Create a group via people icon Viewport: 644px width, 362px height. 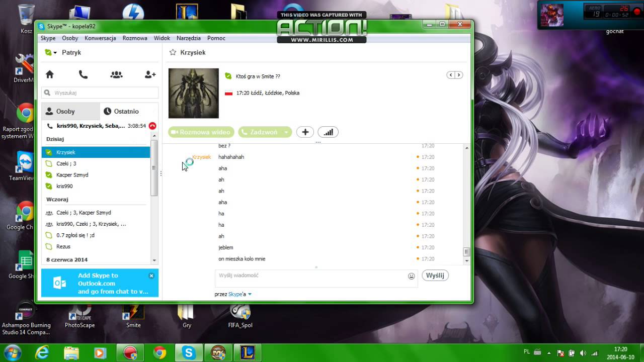coord(116,74)
